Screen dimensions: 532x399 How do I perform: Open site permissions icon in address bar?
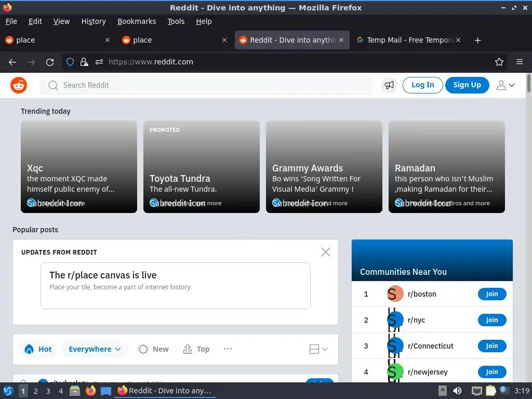tap(99, 62)
